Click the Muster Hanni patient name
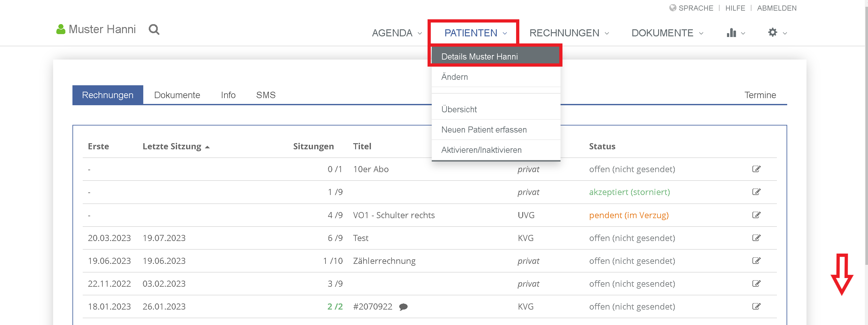 coord(102,29)
